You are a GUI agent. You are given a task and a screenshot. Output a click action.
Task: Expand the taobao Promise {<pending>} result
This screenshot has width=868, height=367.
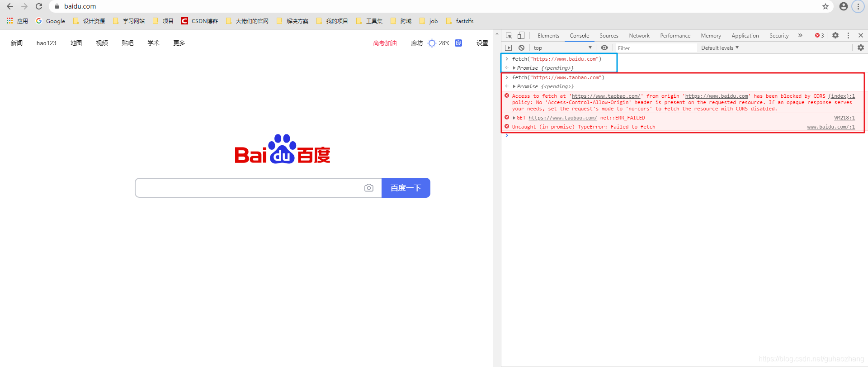tap(514, 86)
